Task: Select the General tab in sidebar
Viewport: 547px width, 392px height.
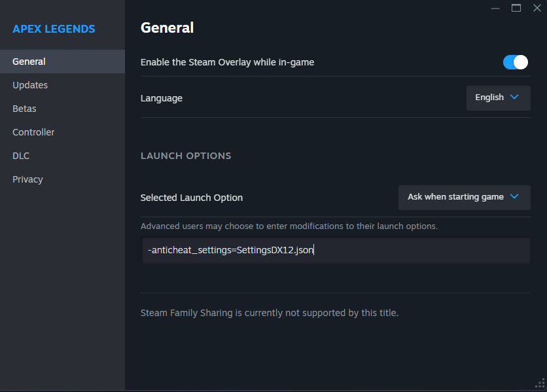Action: (x=29, y=62)
